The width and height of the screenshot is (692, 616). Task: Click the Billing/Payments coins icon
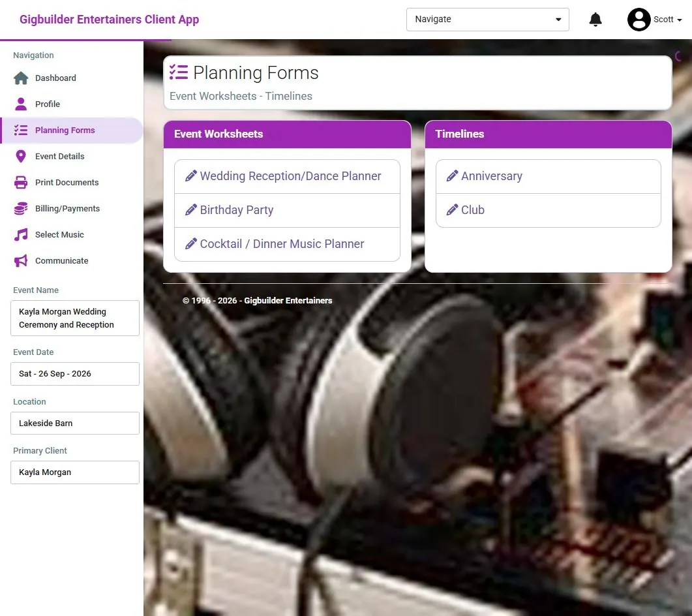point(21,208)
